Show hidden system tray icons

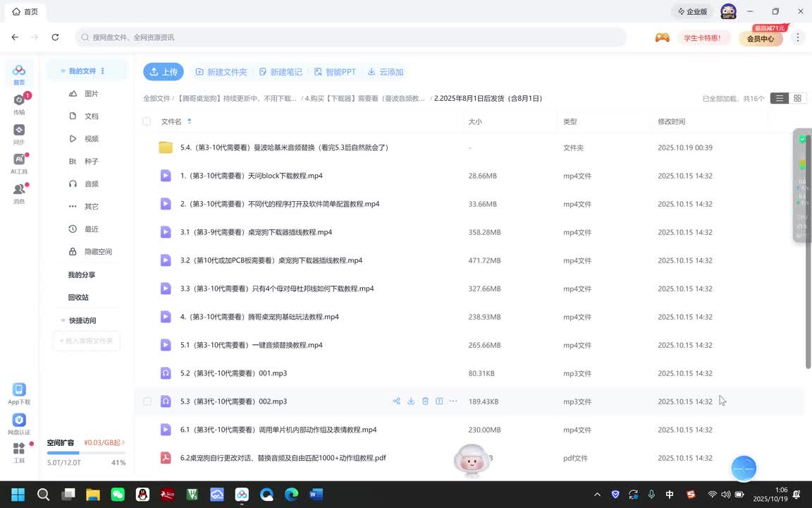[597, 495]
